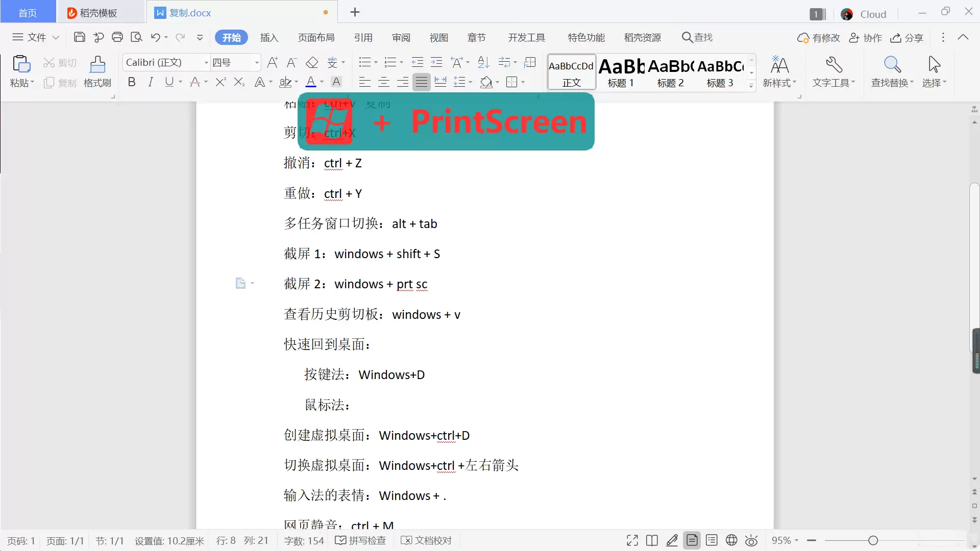Click the Paste clipboard icon
The image size is (980, 551).
[21, 64]
